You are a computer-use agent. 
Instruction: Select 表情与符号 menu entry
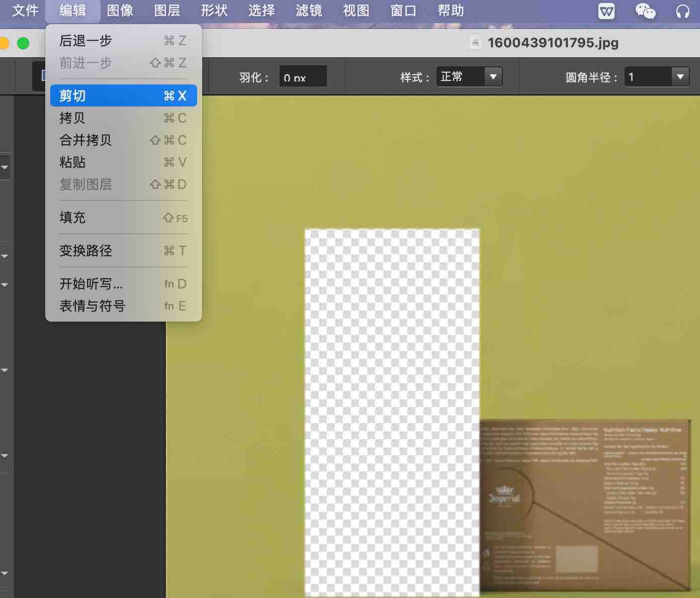click(123, 306)
